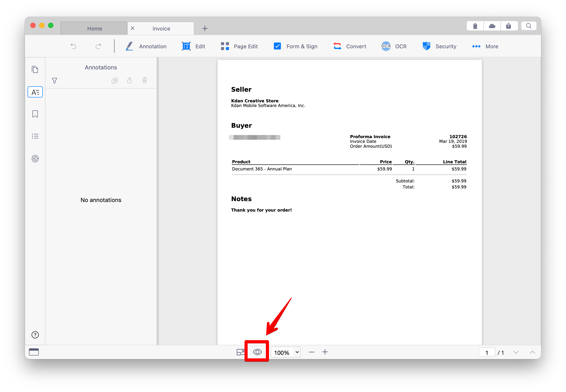Switch to the Home tab
The height and width of the screenshot is (392, 566).
click(x=94, y=28)
